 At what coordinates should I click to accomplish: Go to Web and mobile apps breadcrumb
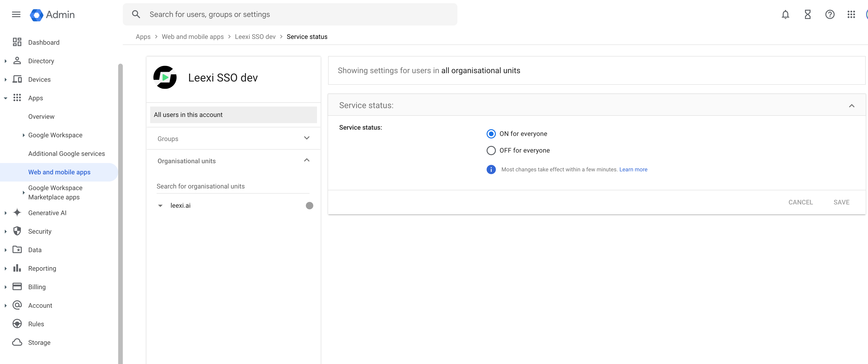[192, 37]
